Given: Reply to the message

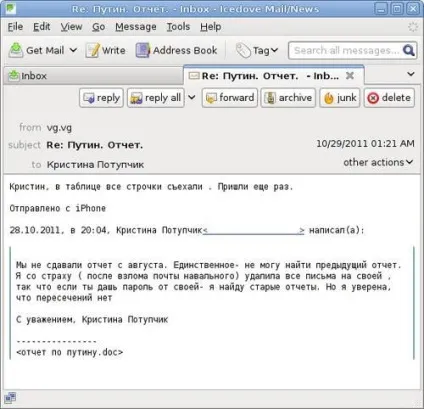Looking at the screenshot, I should tap(101, 98).
